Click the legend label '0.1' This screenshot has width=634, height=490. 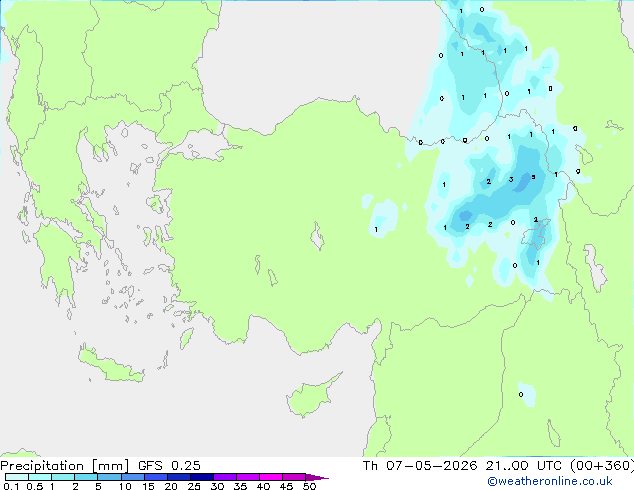coord(11,486)
